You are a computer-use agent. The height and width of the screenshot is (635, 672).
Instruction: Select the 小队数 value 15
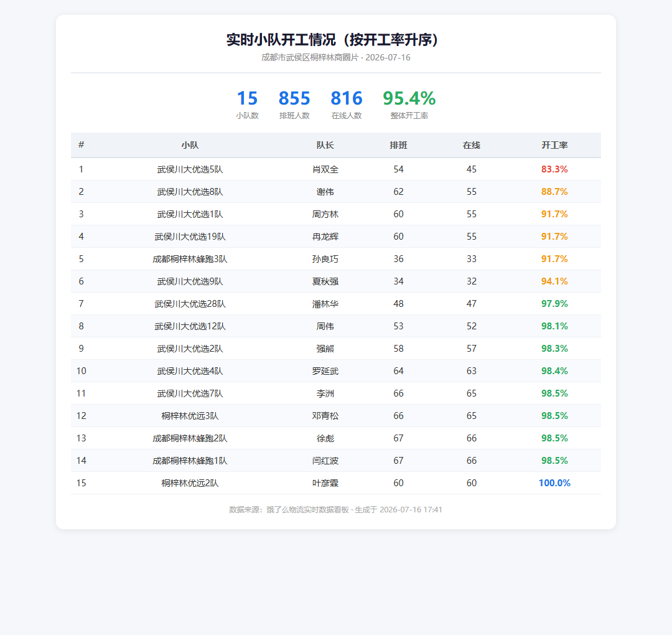tap(247, 98)
